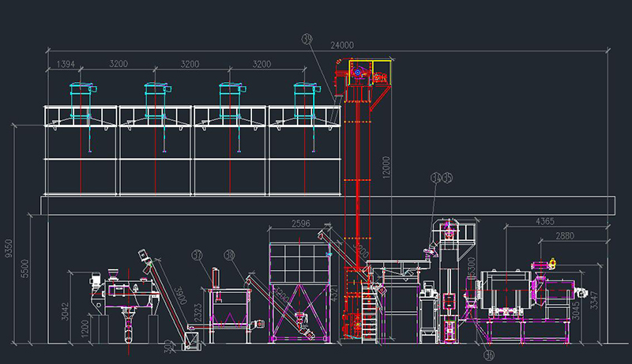Select the callout balloon beside the 24000 dimension
This screenshot has height=364, width=632.
[308, 39]
